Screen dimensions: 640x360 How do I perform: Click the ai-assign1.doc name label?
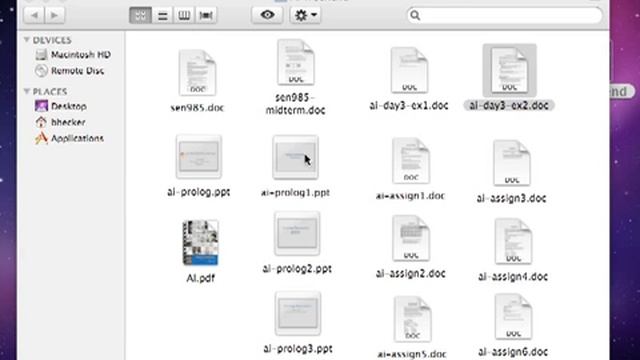click(411, 196)
